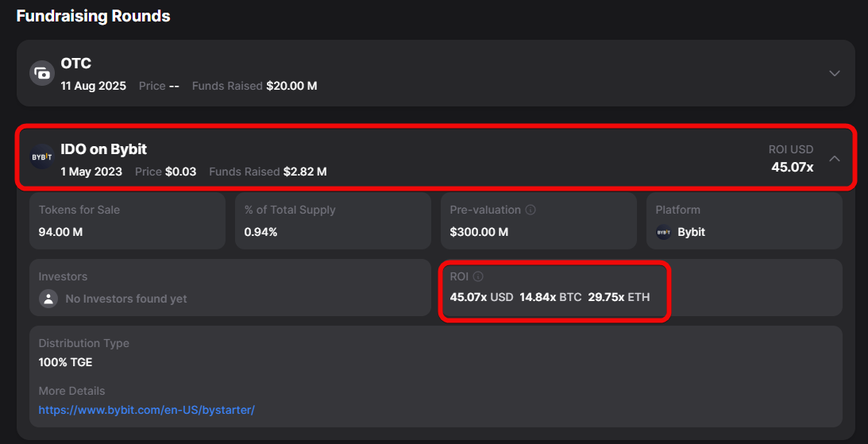The image size is (868, 444).
Task: Click the Bybit platform logo icon
Action: point(663,233)
